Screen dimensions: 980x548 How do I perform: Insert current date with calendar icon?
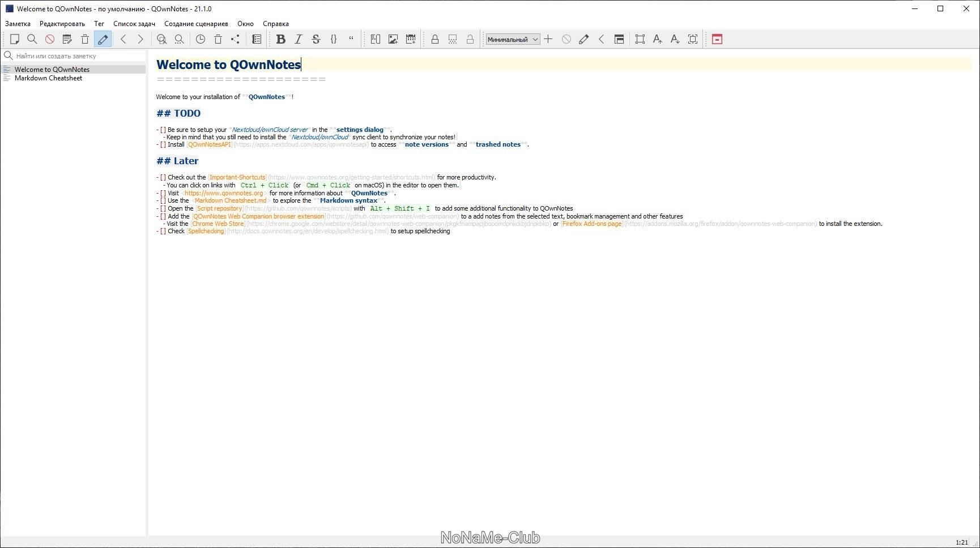click(x=411, y=39)
